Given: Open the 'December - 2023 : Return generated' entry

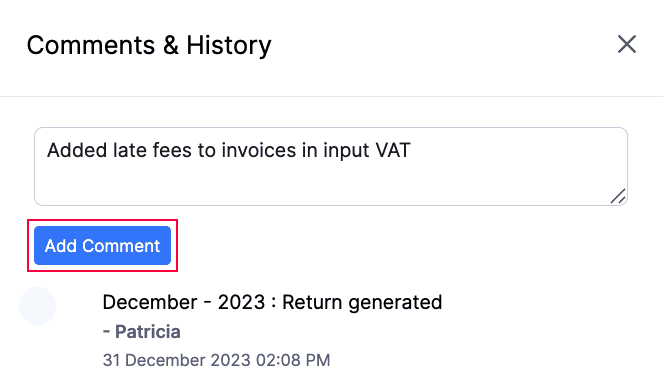Looking at the screenshot, I should (272, 302).
